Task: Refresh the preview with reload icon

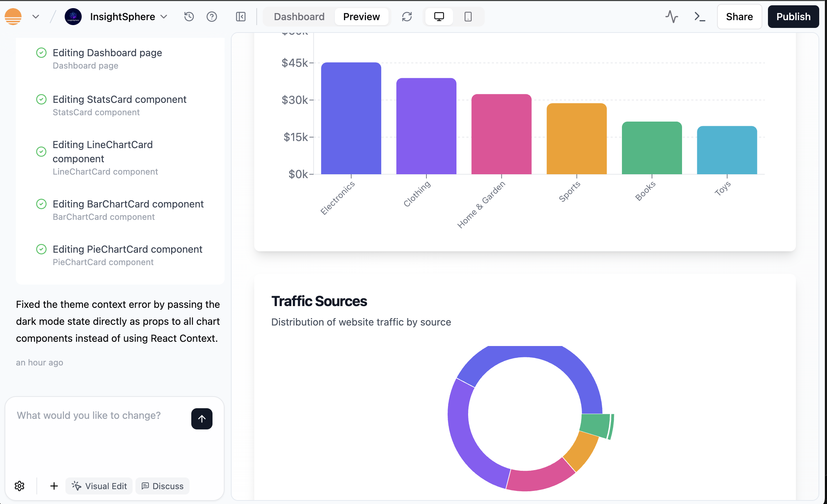Action: click(407, 17)
